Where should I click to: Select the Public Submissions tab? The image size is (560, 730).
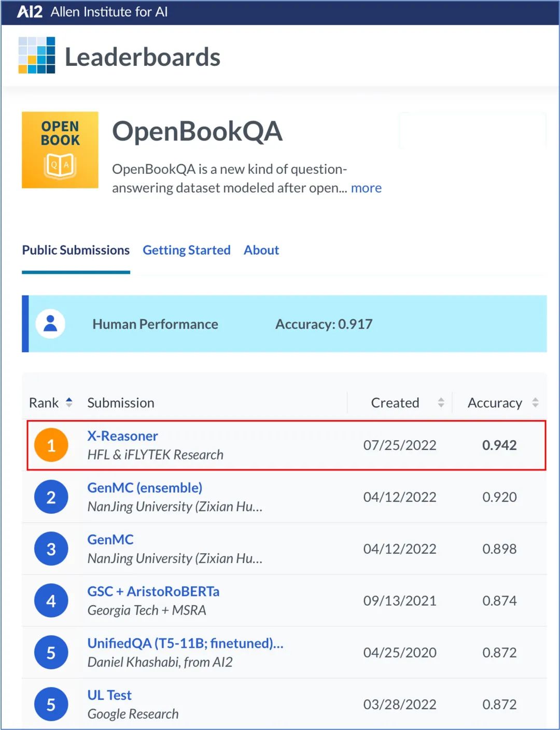point(76,250)
